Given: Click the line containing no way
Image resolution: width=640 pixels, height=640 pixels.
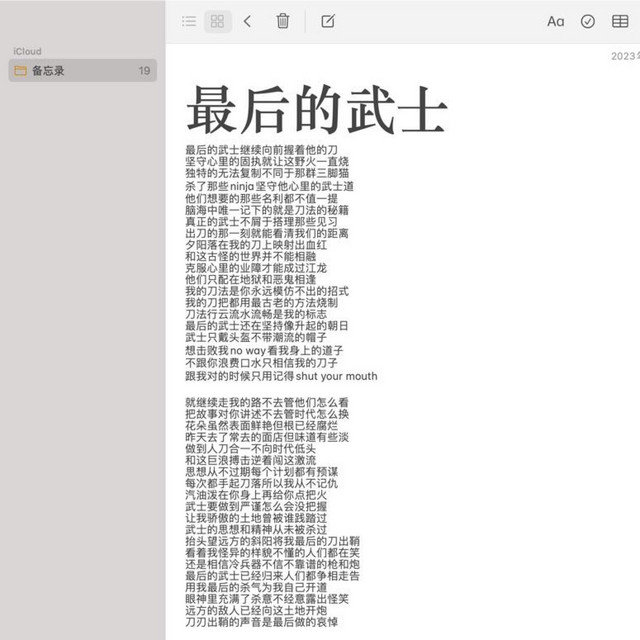Looking at the screenshot, I should (x=264, y=351).
